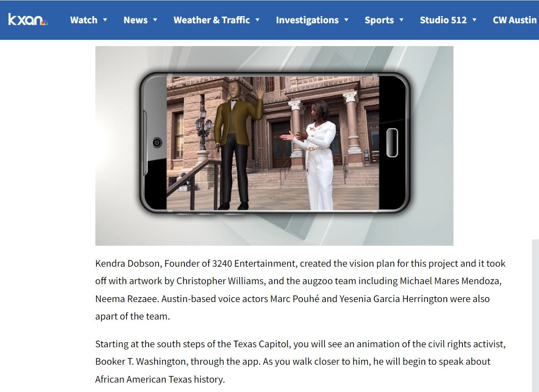The image size is (539, 392).
Task: Open the Investigations section
Action: 308,20
